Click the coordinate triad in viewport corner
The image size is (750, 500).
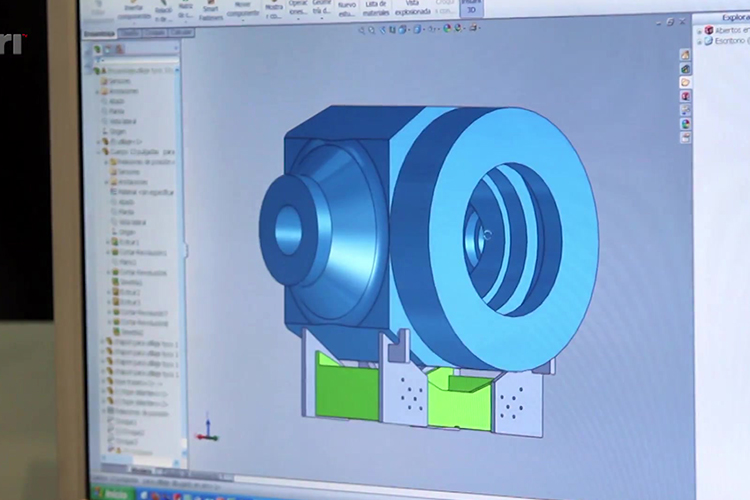(x=206, y=429)
